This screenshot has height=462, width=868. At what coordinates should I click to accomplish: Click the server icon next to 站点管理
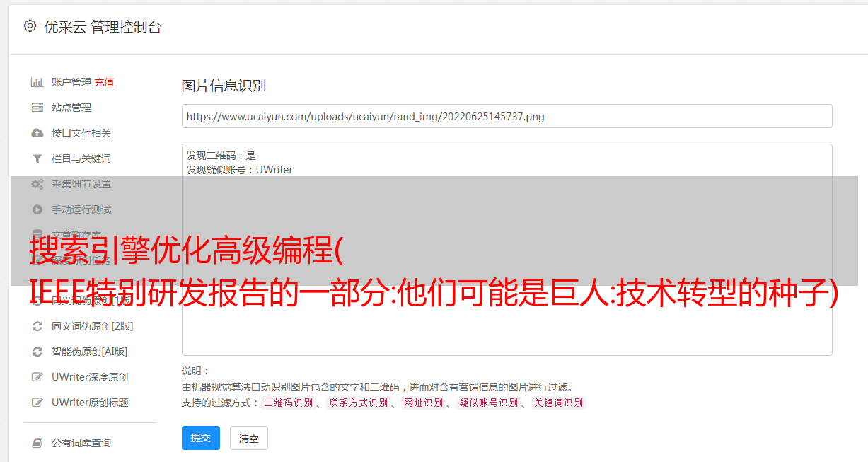37,108
